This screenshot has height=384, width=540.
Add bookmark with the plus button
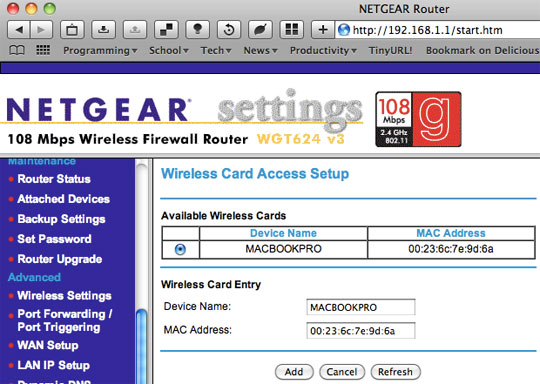[323, 30]
